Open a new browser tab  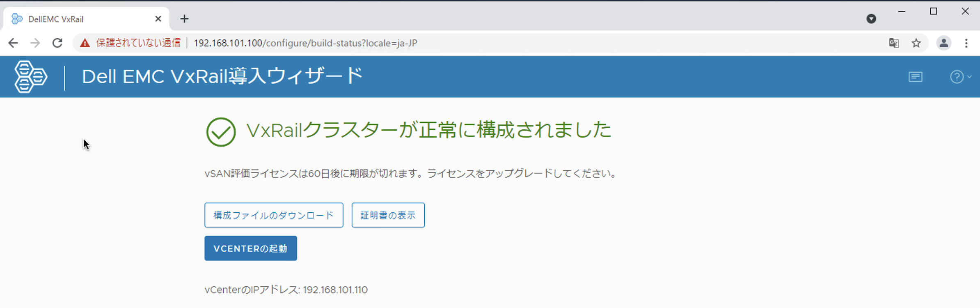coord(184,19)
